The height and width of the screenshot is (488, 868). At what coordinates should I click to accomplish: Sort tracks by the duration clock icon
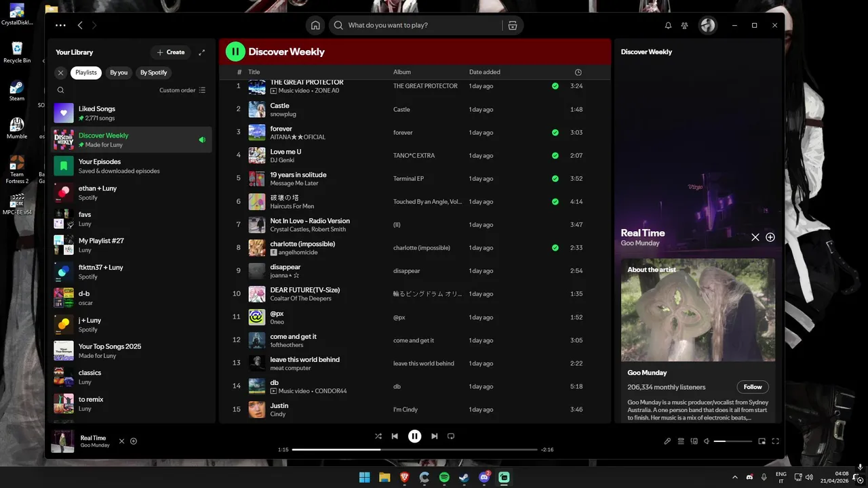[x=578, y=72]
